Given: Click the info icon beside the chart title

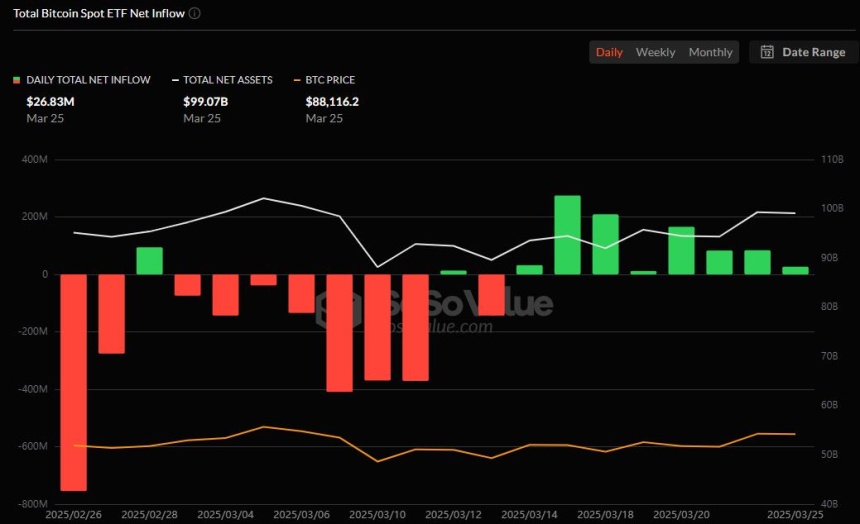Looking at the screenshot, I should (194, 14).
